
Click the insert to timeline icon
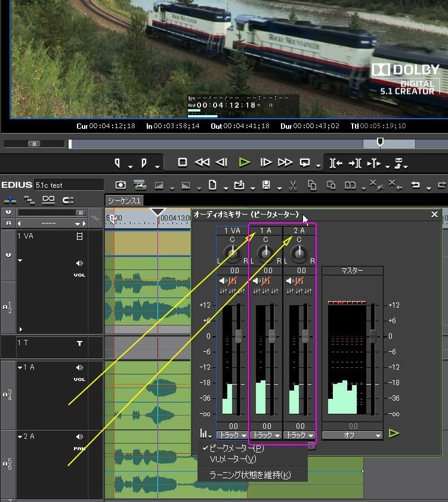(336, 163)
